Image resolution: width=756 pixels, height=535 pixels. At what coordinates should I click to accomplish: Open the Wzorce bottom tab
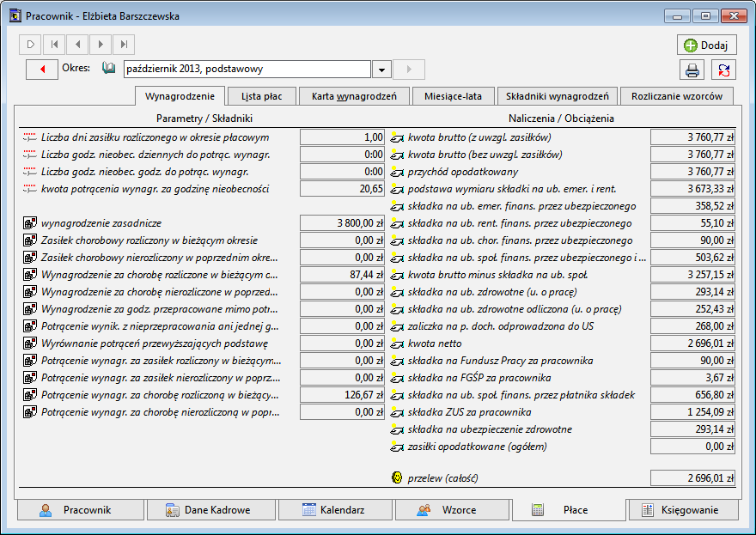pyautogui.click(x=452, y=510)
